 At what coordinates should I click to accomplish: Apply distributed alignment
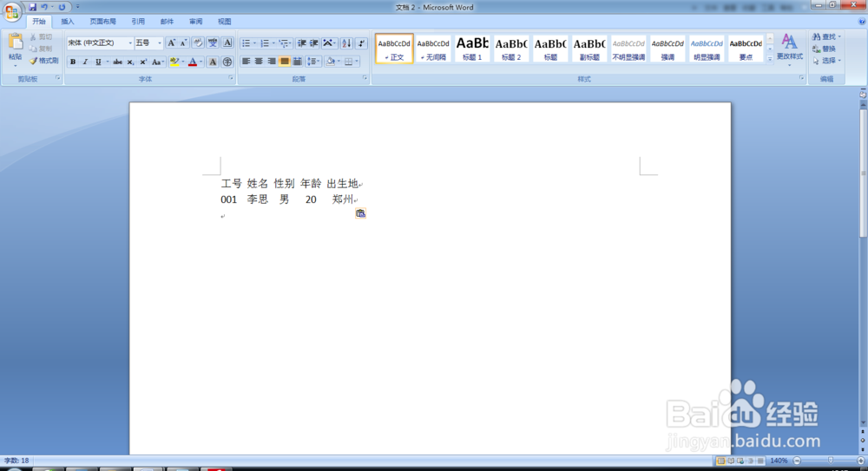297,62
